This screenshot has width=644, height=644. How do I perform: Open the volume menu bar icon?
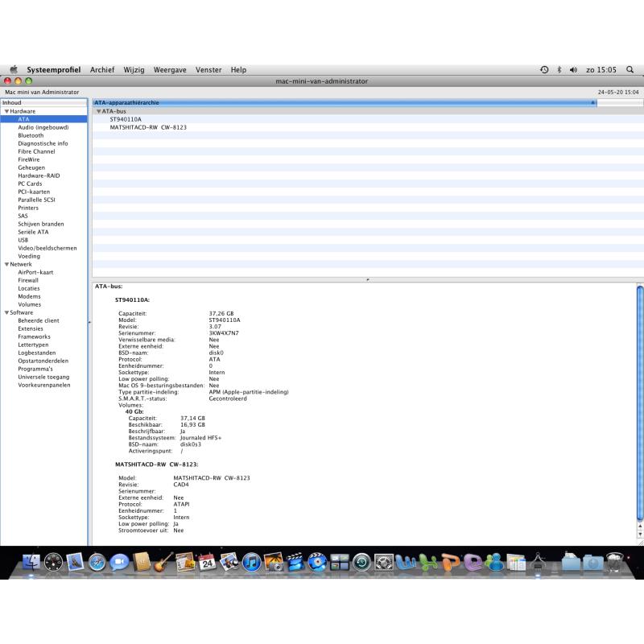pos(573,70)
